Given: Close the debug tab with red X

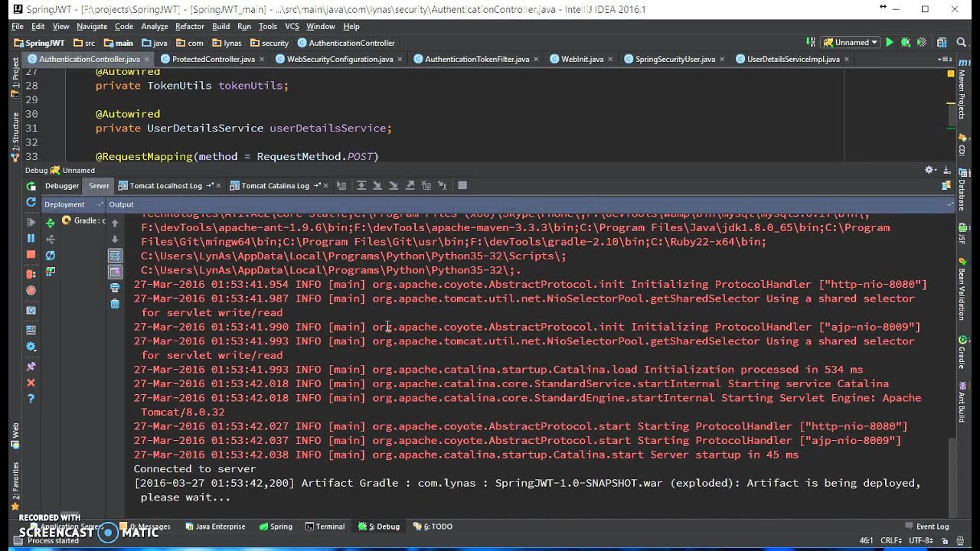Looking at the screenshot, I should (x=31, y=383).
